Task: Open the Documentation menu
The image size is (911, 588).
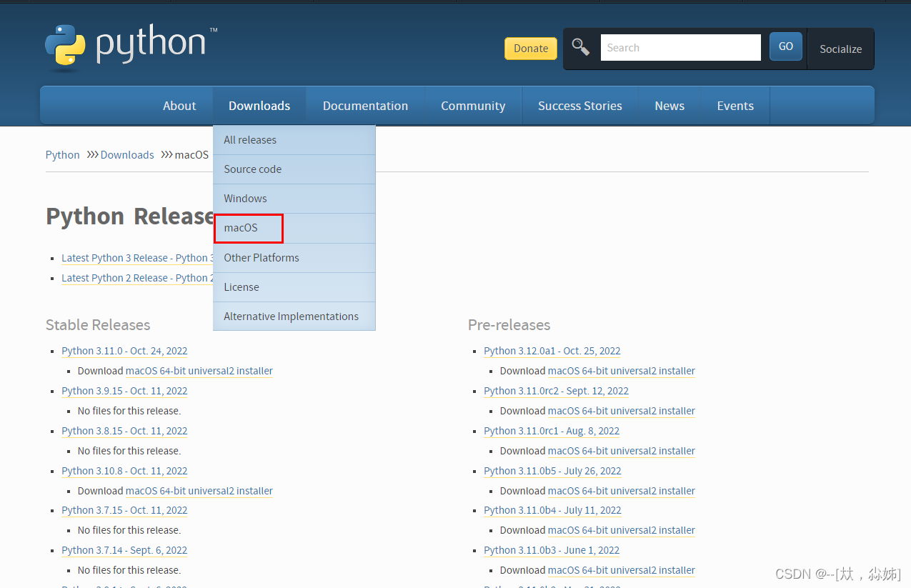Action: [x=365, y=106]
